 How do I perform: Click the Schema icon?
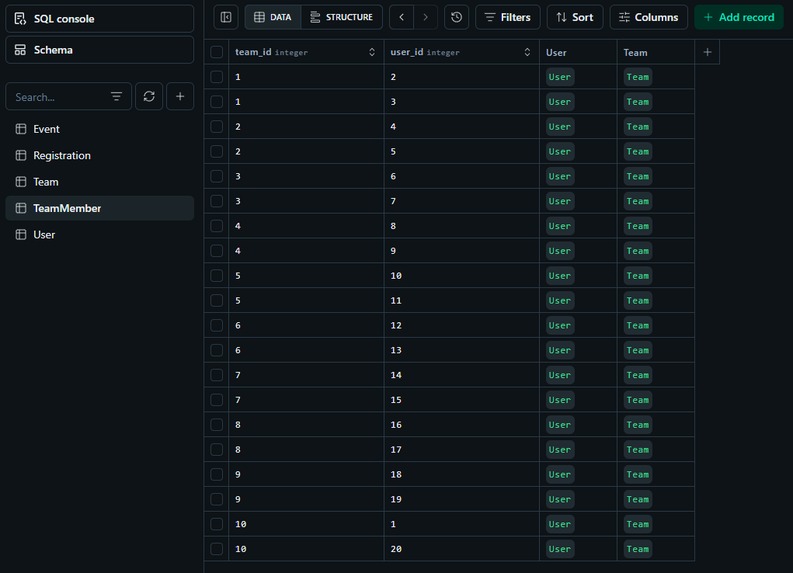click(20, 50)
